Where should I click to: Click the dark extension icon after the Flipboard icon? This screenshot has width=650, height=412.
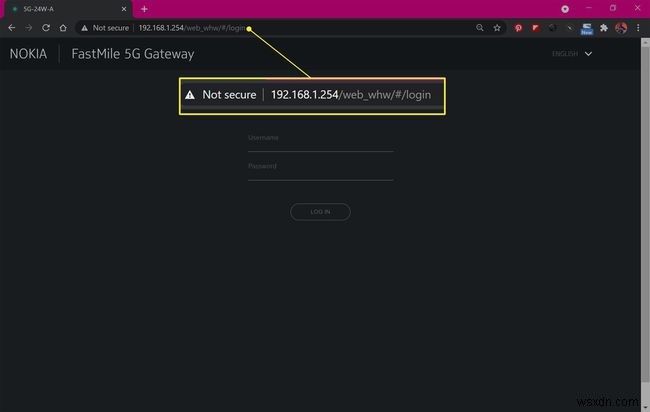pyautogui.click(x=553, y=28)
